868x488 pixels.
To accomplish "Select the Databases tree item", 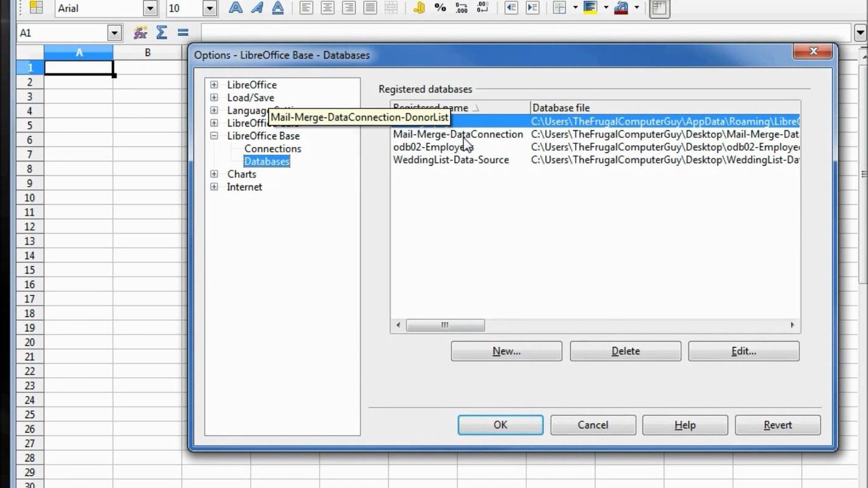I will [x=267, y=162].
